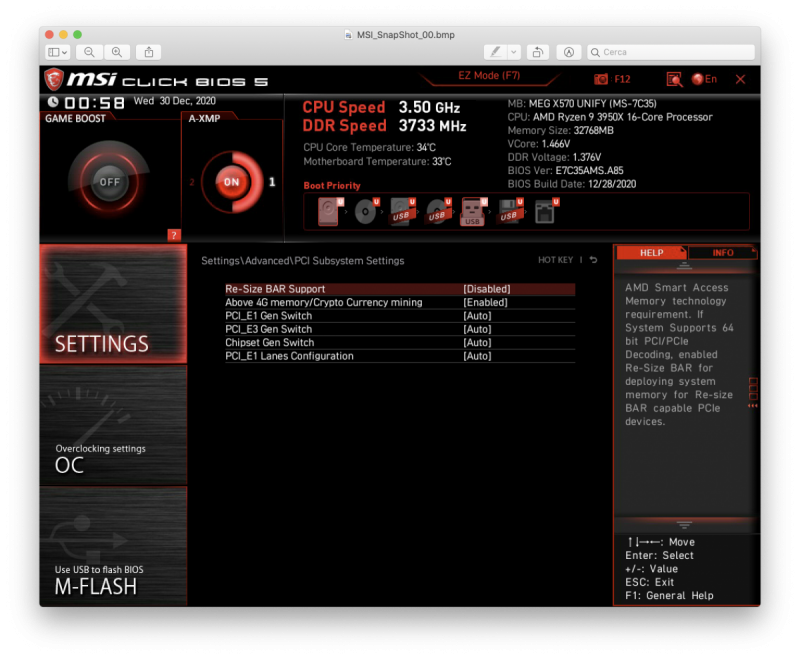
Task: Select the Re-Size BAR Support row
Action: coord(400,289)
